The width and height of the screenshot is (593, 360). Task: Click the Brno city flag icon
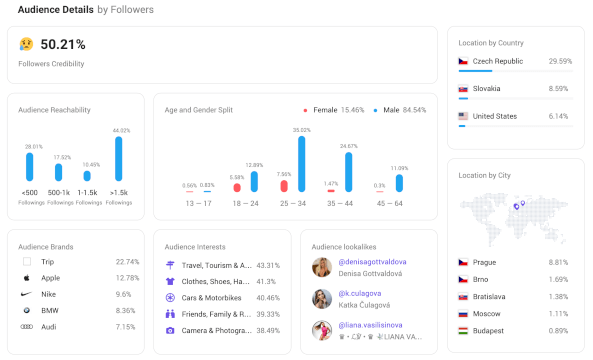pyautogui.click(x=463, y=279)
